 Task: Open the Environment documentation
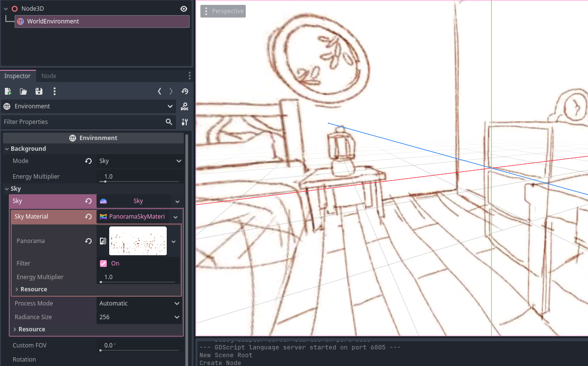[x=185, y=106]
